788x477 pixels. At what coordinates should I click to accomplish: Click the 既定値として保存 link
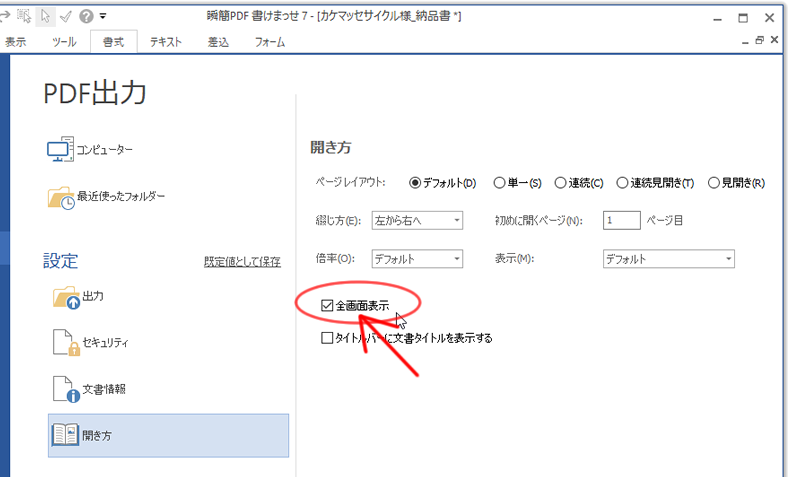point(242,262)
